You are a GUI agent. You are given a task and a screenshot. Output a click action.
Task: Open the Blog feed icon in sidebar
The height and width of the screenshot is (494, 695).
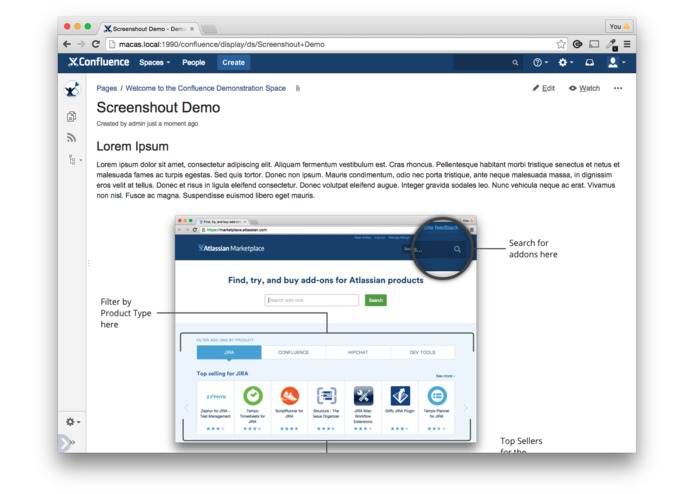(x=71, y=138)
